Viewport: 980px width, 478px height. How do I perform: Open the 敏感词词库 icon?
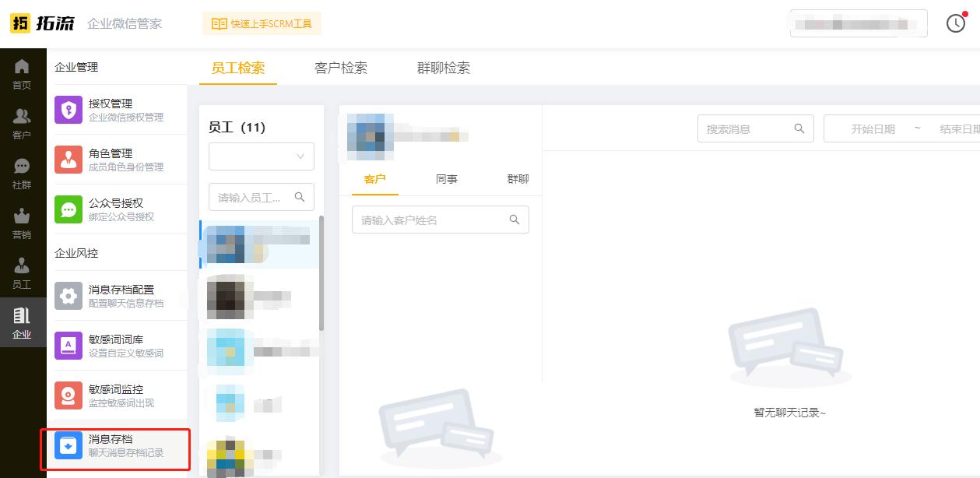[x=68, y=345]
